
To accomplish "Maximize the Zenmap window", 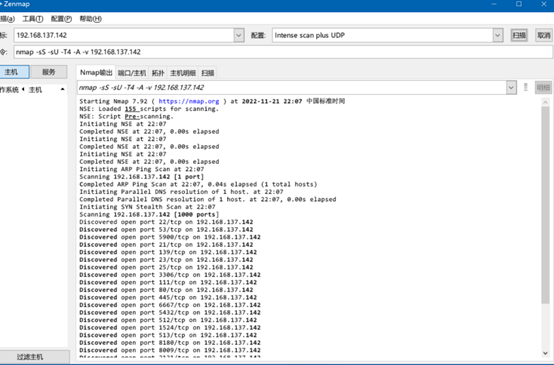I will click(x=519, y=4).
